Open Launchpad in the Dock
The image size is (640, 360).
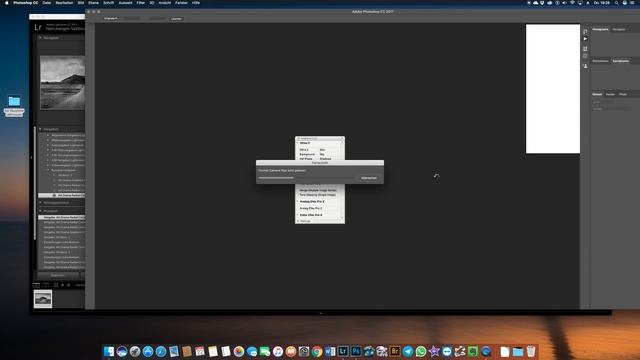click(135, 351)
